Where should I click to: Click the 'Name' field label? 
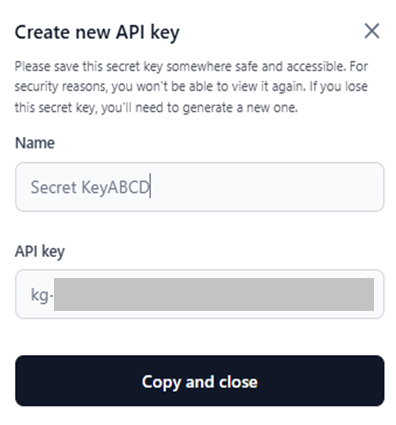click(x=35, y=143)
